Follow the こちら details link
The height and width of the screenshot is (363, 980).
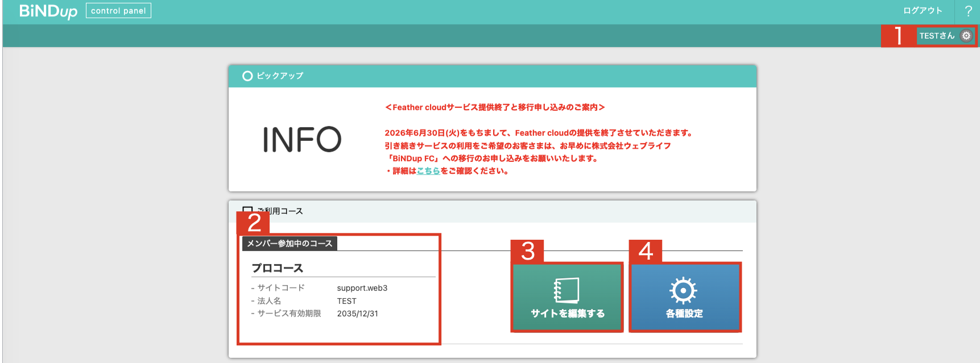(x=428, y=171)
